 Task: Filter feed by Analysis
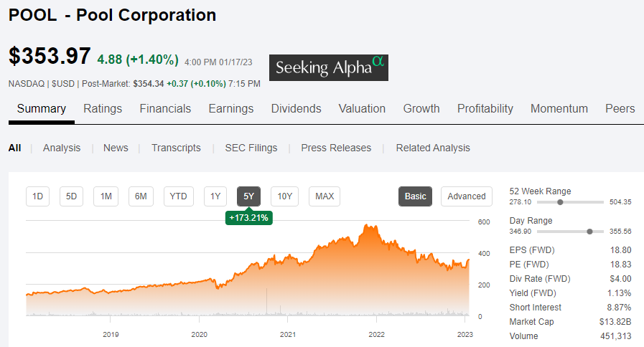[62, 148]
